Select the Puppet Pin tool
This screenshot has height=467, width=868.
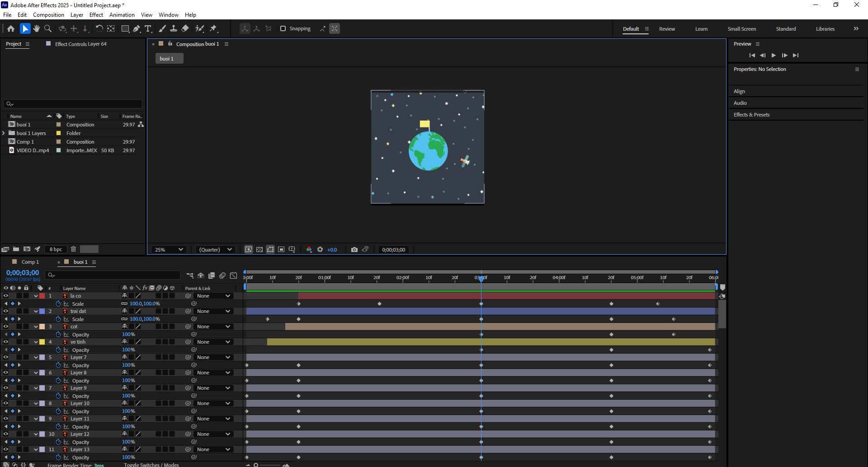[x=213, y=28]
